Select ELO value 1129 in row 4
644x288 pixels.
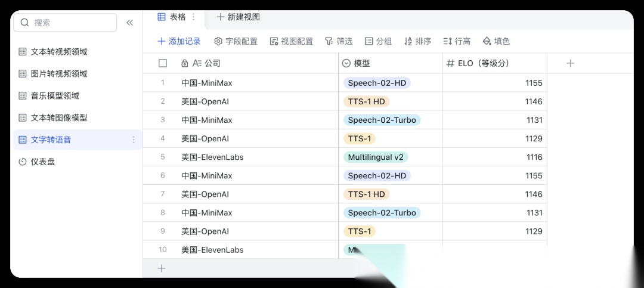[x=495, y=138]
